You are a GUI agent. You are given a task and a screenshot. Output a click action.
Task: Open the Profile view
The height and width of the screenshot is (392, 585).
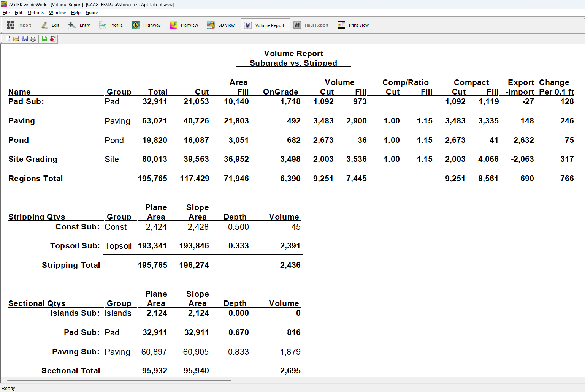coord(111,25)
